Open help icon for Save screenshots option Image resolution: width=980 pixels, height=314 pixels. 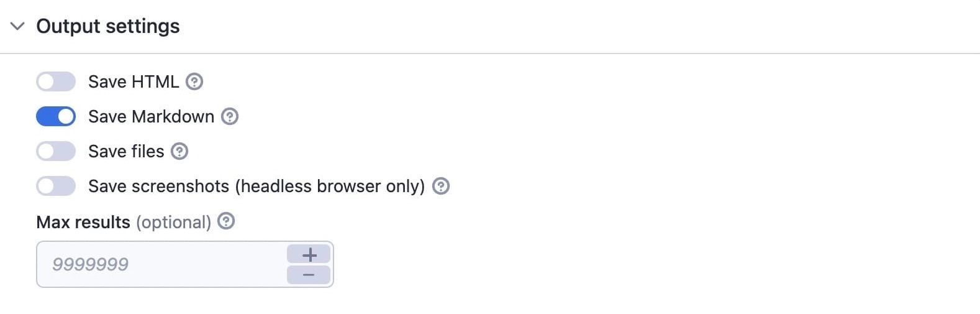pyautogui.click(x=441, y=186)
